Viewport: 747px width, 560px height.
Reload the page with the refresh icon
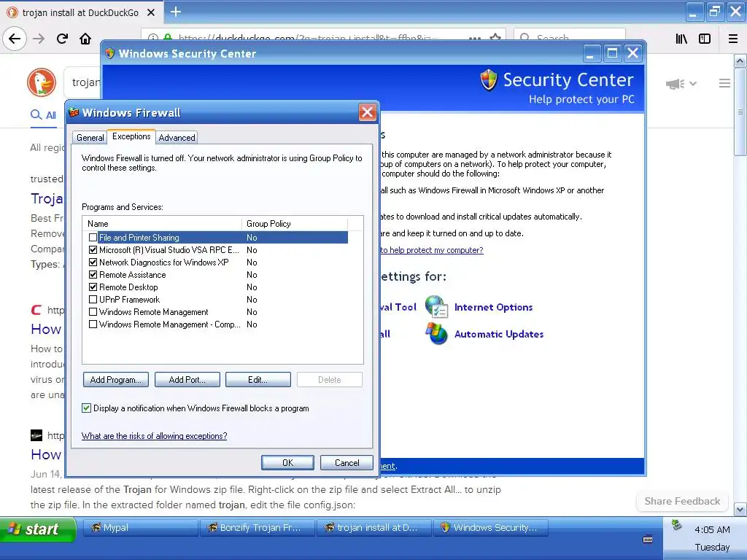click(63, 39)
